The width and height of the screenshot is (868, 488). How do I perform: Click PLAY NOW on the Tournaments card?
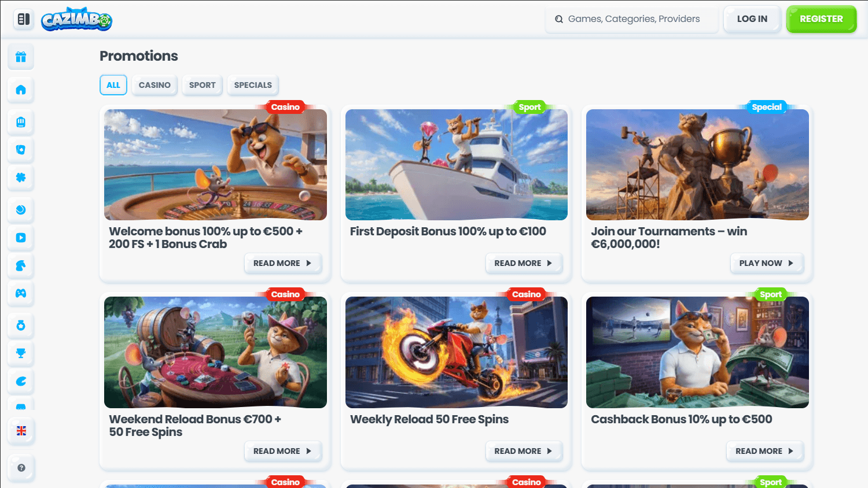pyautogui.click(x=767, y=263)
